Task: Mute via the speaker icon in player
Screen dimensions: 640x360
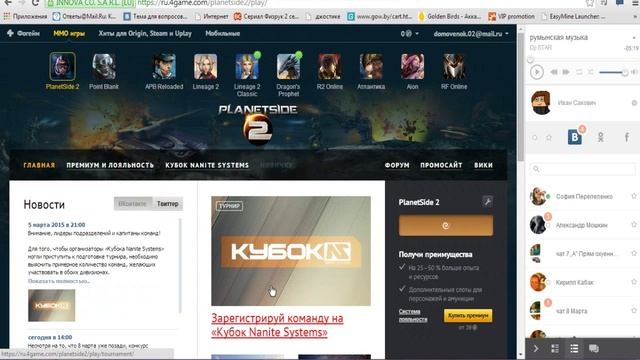Action: click(x=634, y=72)
